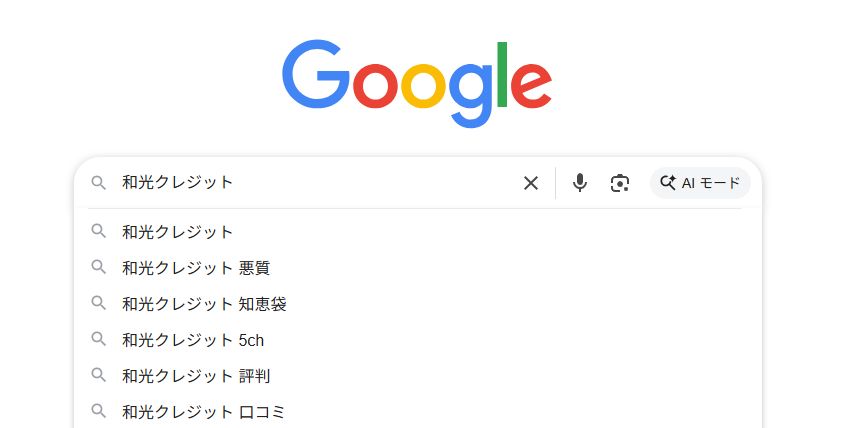Viewport: 844px width, 428px height.
Task: Choose suggestion 和光クレジット 口コミ
Action: (204, 411)
